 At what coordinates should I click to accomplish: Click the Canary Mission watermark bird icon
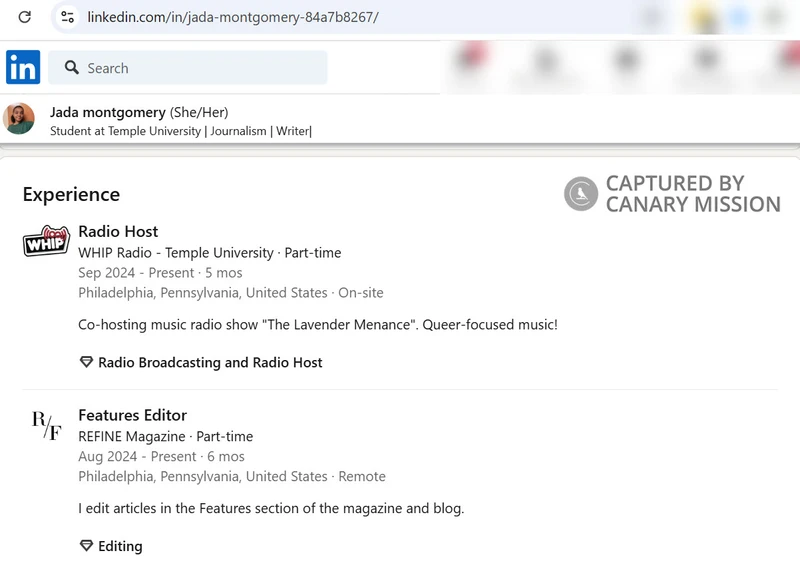[581, 193]
